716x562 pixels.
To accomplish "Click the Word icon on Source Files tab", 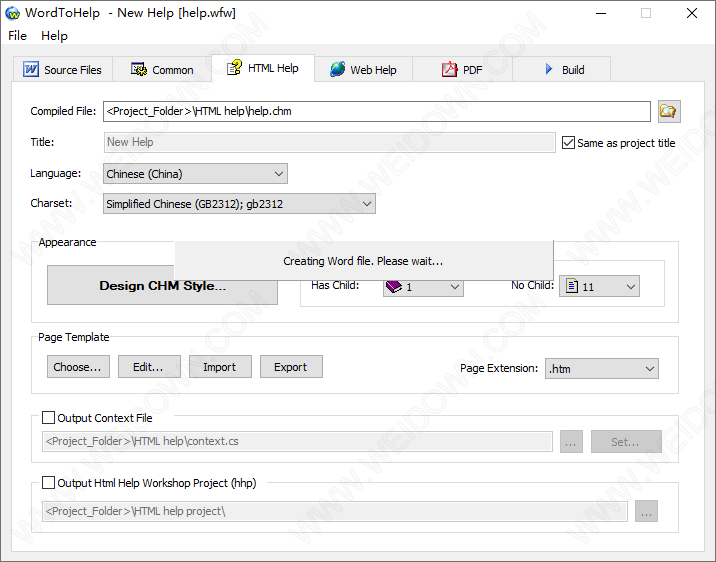I will [31, 70].
